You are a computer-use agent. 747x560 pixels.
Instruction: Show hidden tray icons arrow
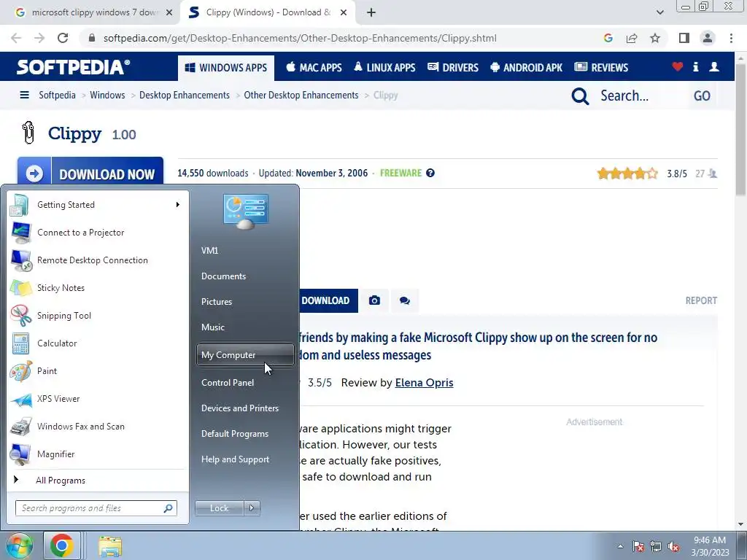[620, 546]
